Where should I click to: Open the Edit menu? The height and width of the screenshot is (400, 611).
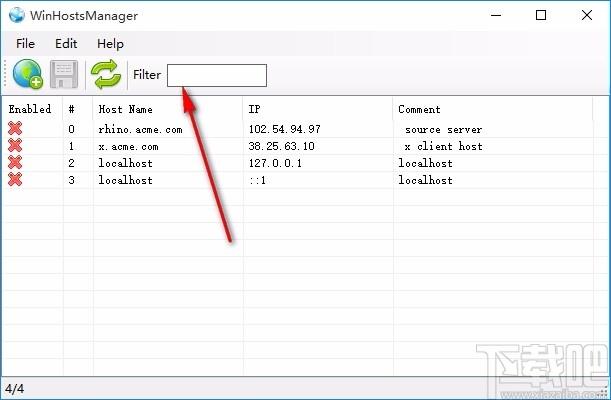66,44
